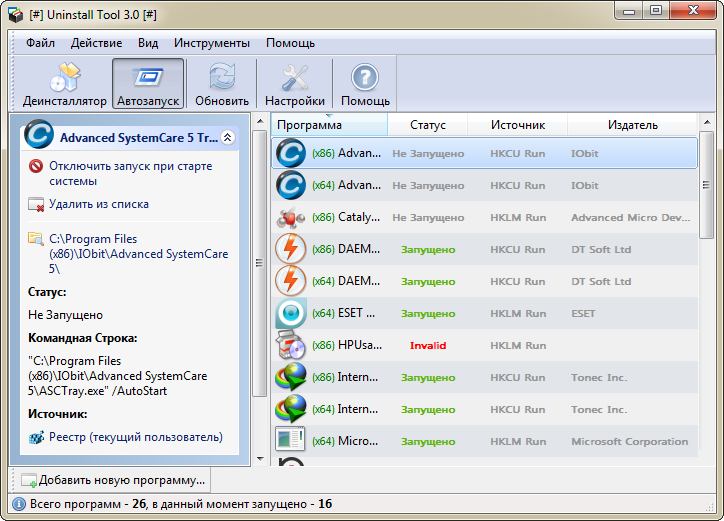Click the Advanced SystemCare logo in details panel

pyautogui.click(x=39, y=134)
